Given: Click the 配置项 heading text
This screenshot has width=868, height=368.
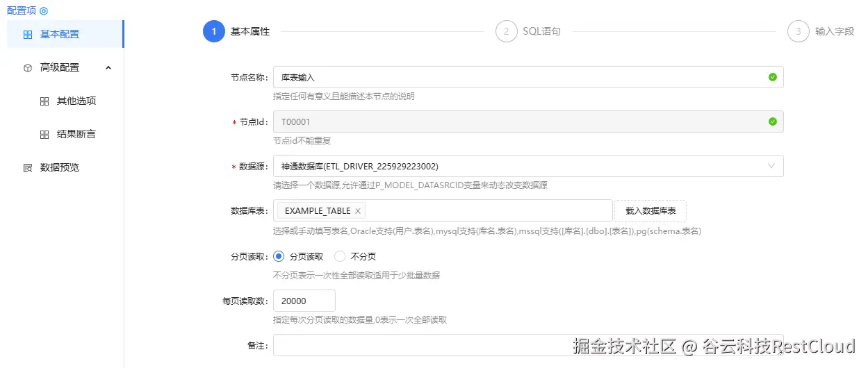Looking at the screenshot, I should click(22, 11).
